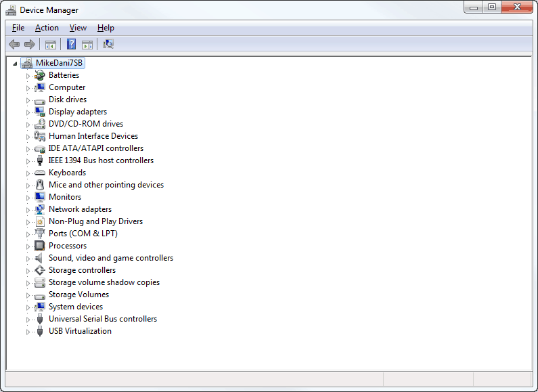
Task: Click the Universal Serial Bus controllers icon
Action: click(40, 319)
